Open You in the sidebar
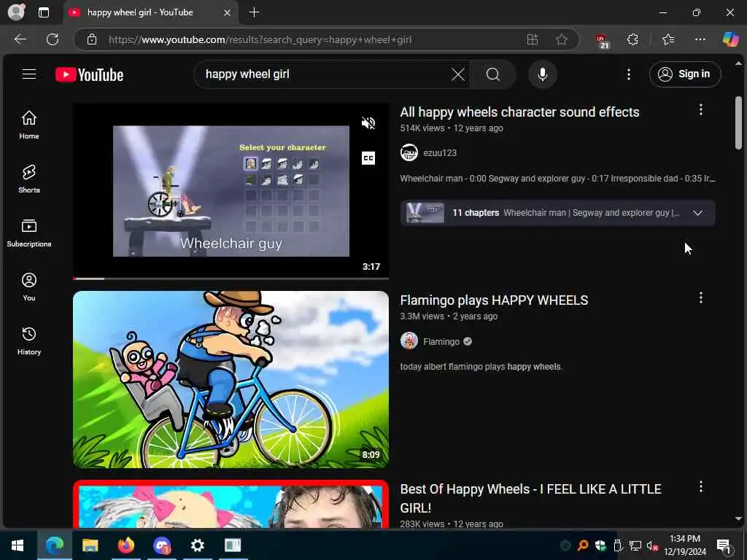The image size is (747, 560). [29, 287]
